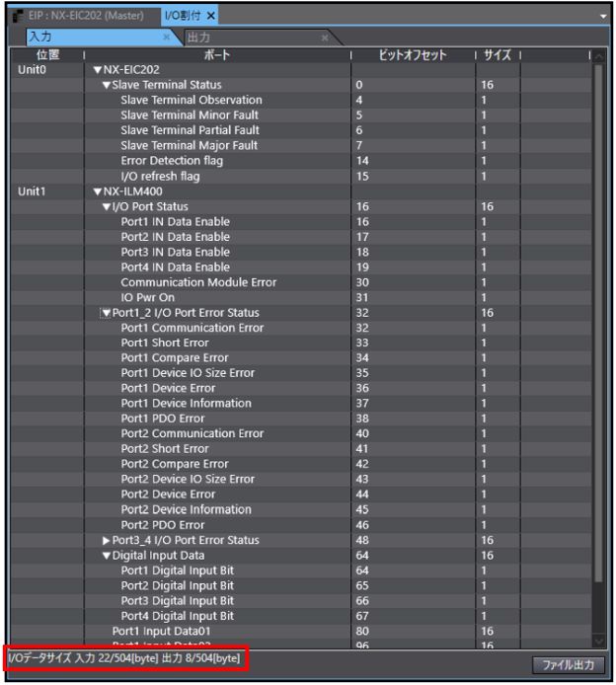This screenshot has height=685, width=616.
Task: Select Port2 Device Information
Action: pyautogui.click(x=301, y=510)
